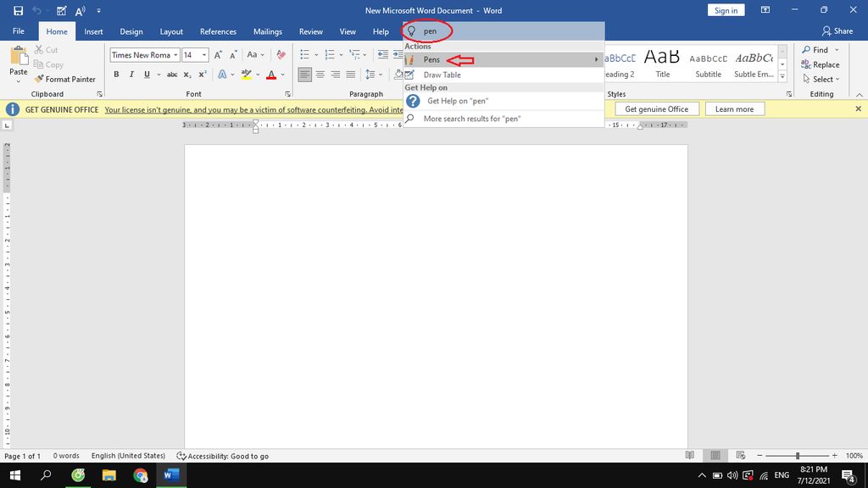Click the Sign in button
The image size is (868, 488).
click(726, 10)
